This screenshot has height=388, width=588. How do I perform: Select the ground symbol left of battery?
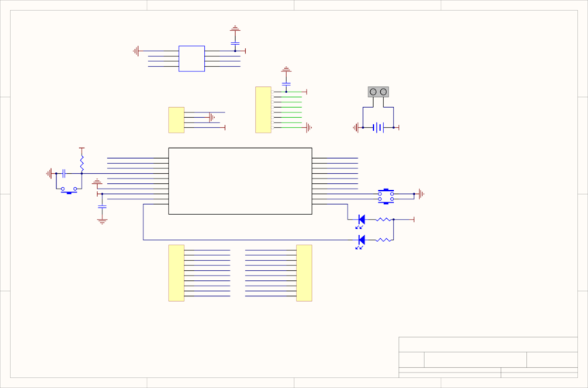tap(355, 127)
